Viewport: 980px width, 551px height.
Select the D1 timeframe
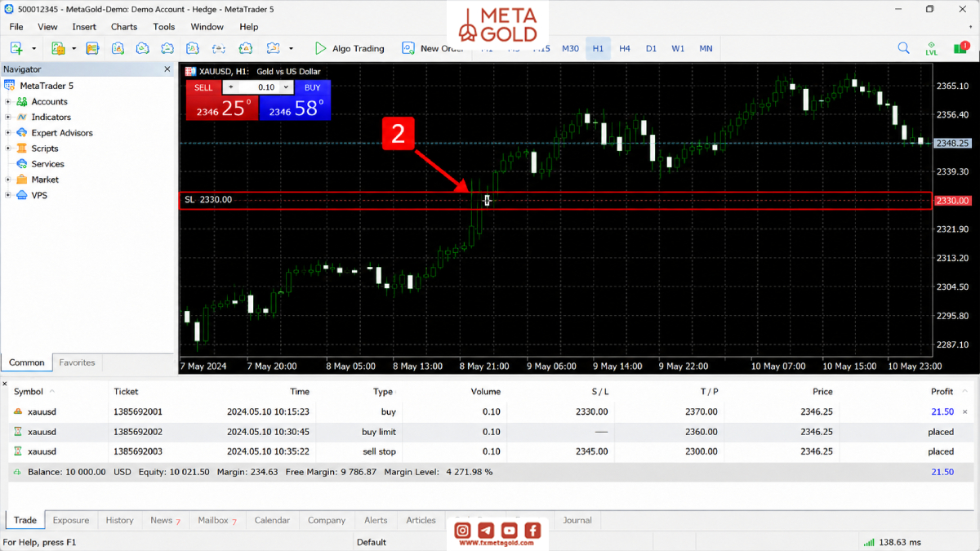pyautogui.click(x=651, y=48)
